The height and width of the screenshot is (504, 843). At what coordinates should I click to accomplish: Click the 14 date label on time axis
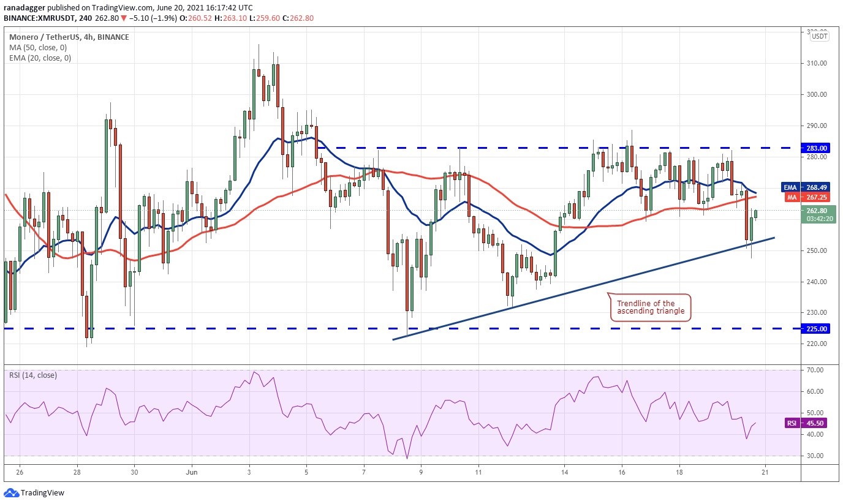[564, 472]
